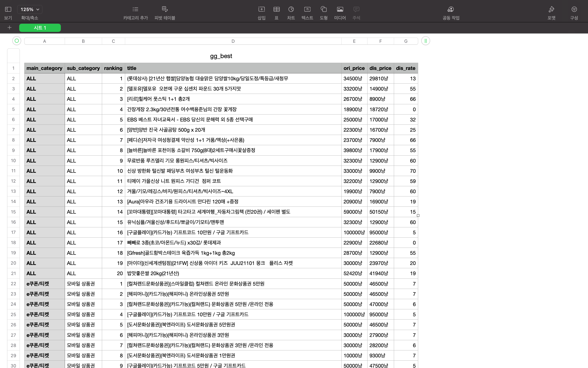The image size is (588, 368).
Task: Select column C header
Action: pyautogui.click(x=114, y=41)
